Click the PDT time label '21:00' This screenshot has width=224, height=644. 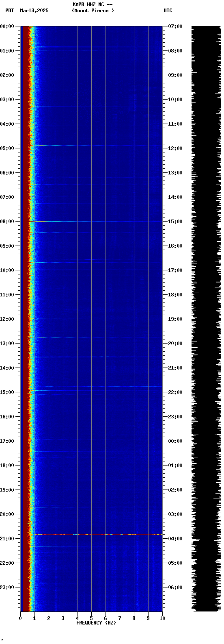7,539
